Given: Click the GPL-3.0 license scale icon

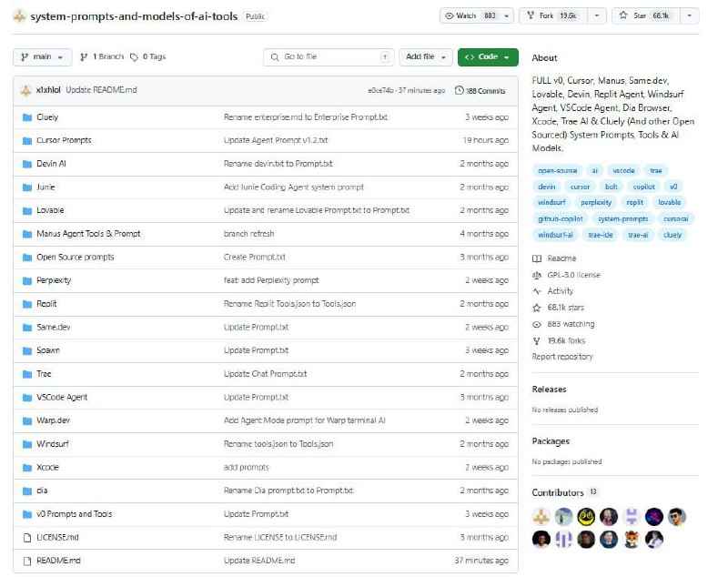Looking at the screenshot, I should coord(537,275).
